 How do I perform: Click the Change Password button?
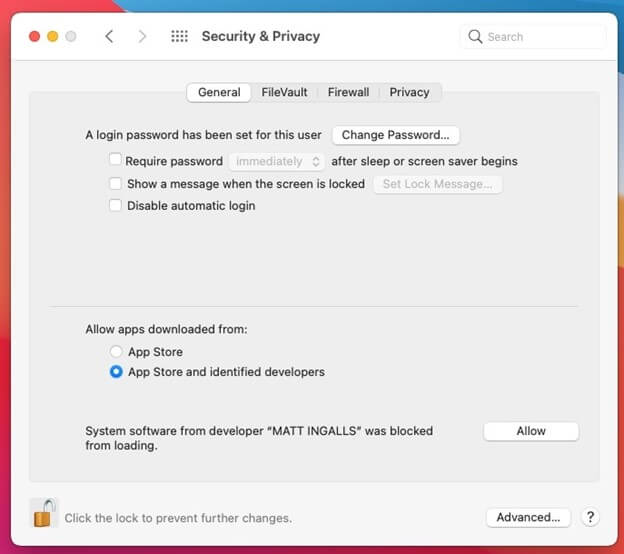pos(396,135)
